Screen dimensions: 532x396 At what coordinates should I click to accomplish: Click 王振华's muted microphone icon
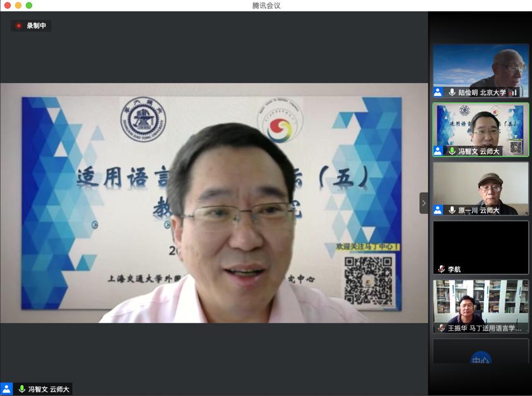coord(441,329)
